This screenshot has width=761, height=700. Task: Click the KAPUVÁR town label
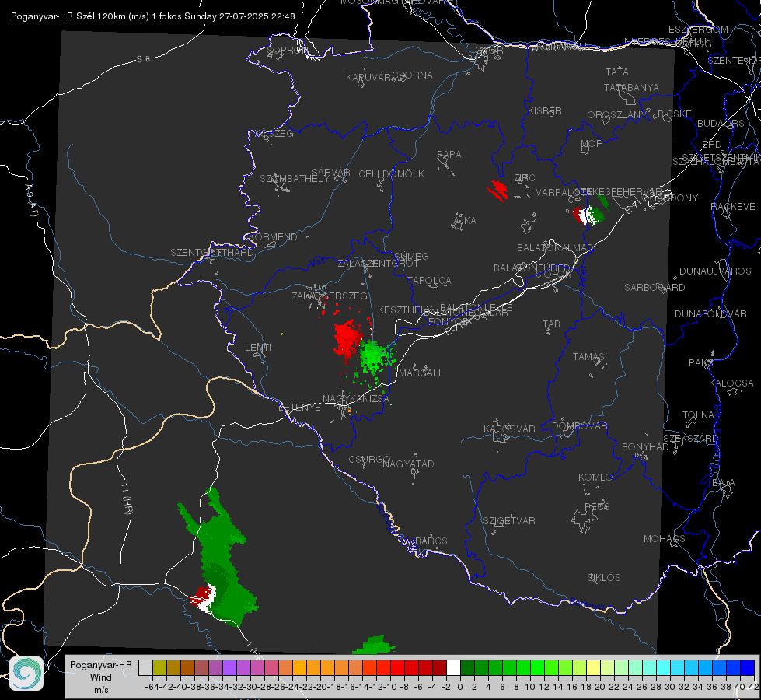tap(369, 78)
